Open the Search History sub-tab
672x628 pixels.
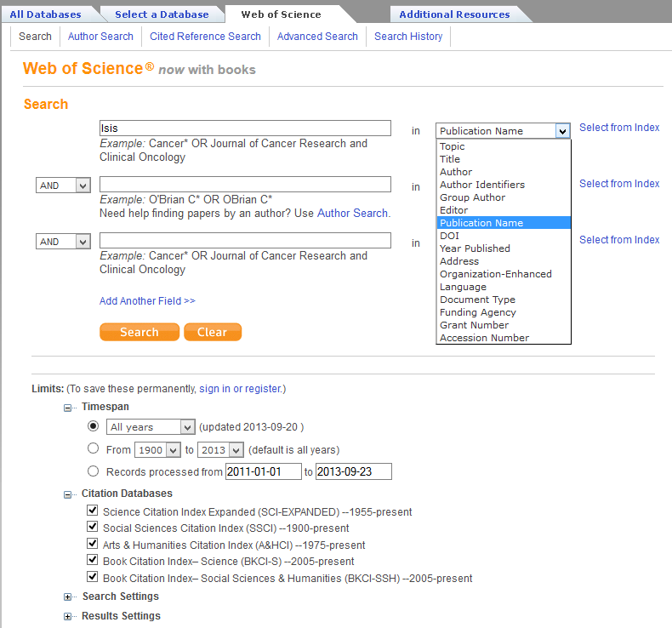point(408,37)
